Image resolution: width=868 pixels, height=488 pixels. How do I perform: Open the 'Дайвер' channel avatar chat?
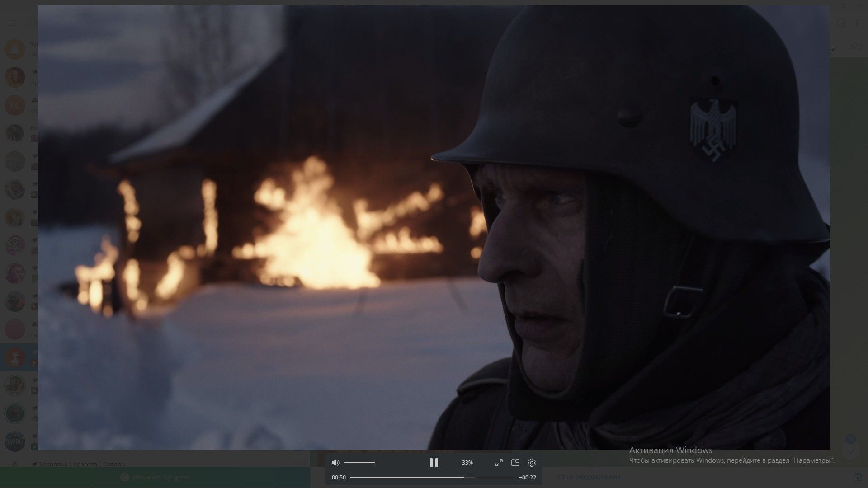(14, 441)
